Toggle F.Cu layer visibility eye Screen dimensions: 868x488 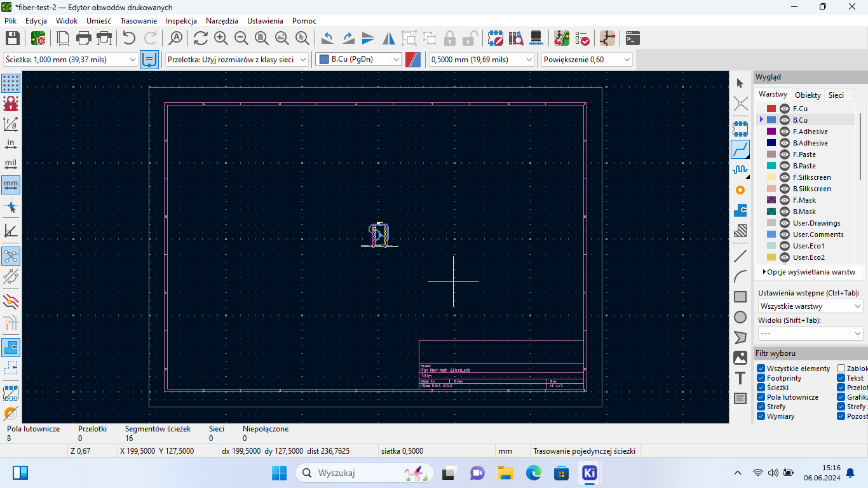[785, 109]
